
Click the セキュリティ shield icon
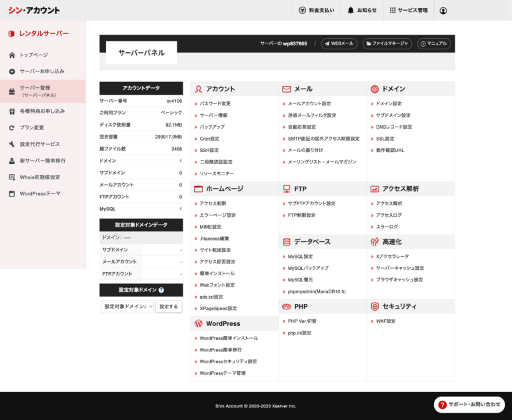[x=375, y=306]
